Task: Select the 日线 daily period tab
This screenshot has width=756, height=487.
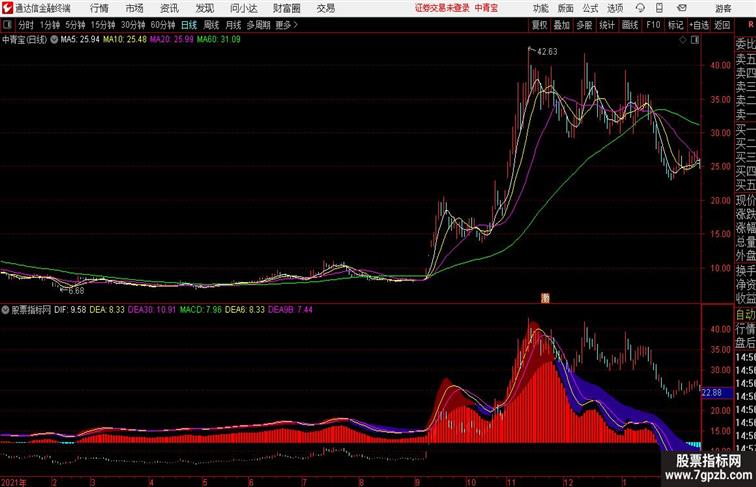Action: [189, 25]
